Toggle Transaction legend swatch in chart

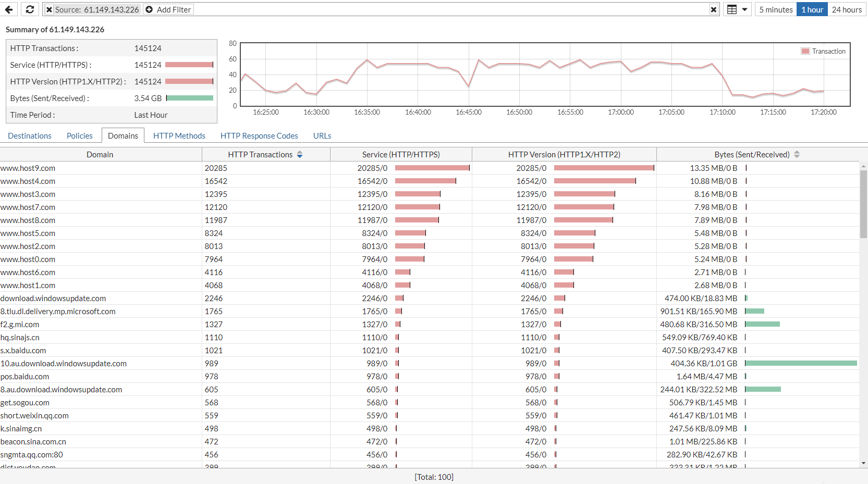coord(805,51)
